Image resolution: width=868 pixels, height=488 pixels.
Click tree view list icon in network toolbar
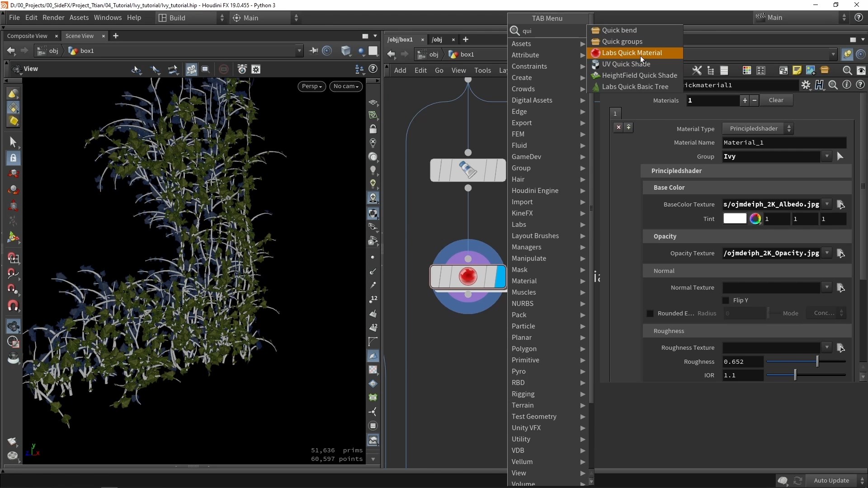(x=711, y=70)
